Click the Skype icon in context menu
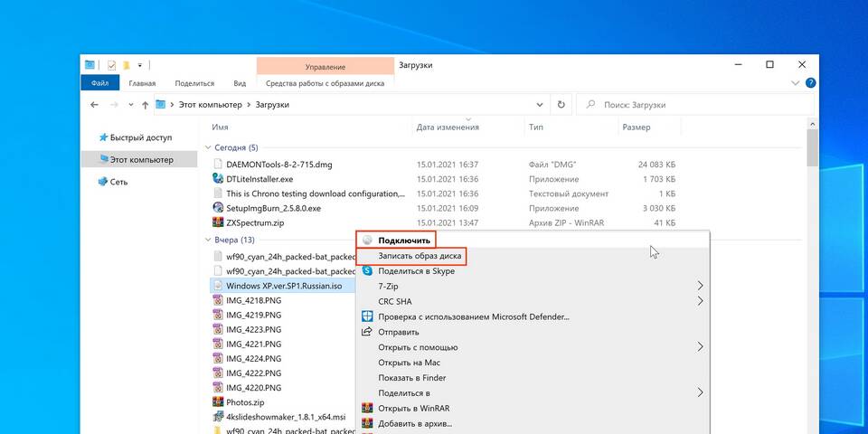This screenshot has height=434, width=868. click(367, 271)
